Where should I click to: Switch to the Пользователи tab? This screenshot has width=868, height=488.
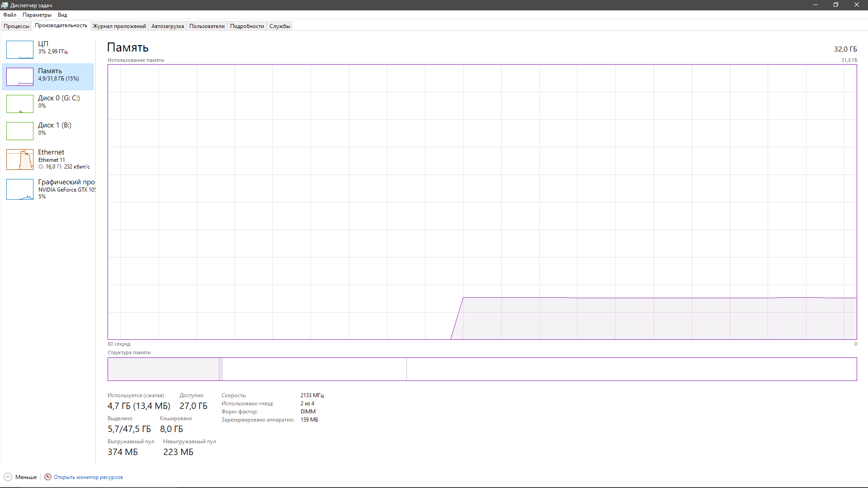pyautogui.click(x=207, y=26)
